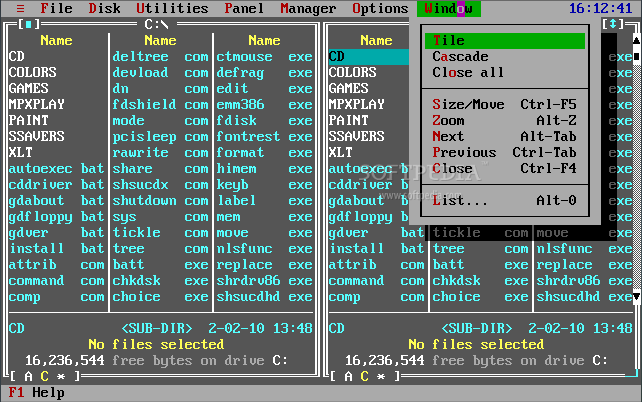Switch right panel to drive A
Image resolution: width=642 pixels, height=402 pixels.
click(348, 376)
